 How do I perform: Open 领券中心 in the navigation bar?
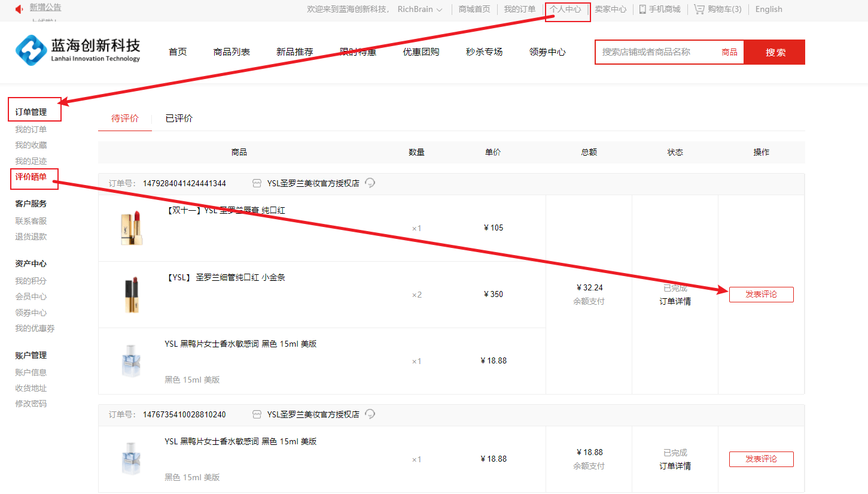click(547, 52)
